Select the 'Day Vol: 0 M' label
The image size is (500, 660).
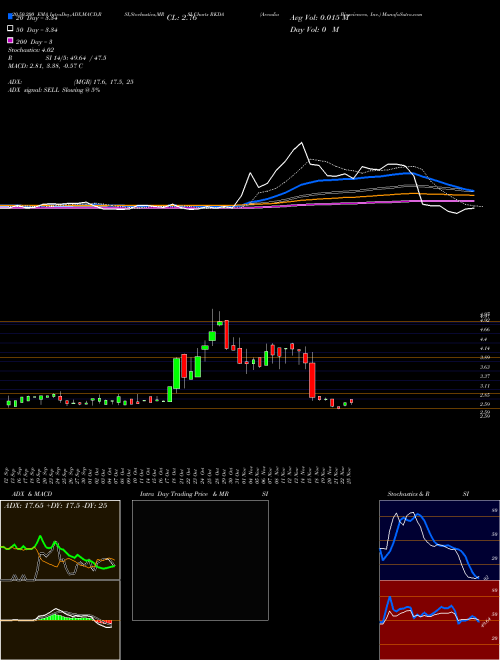[314, 29]
